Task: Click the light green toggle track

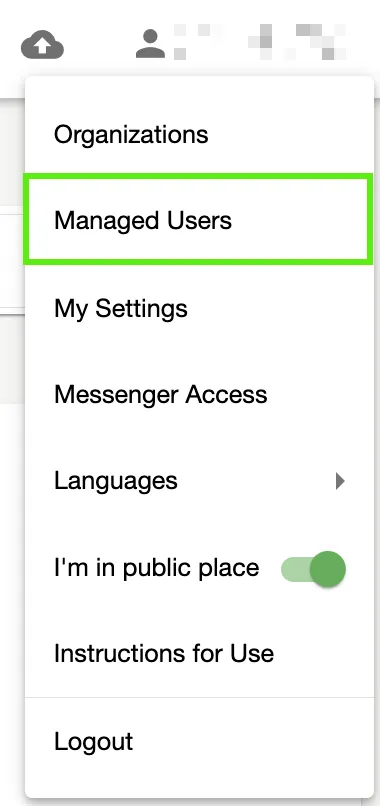Action: (296, 569)
